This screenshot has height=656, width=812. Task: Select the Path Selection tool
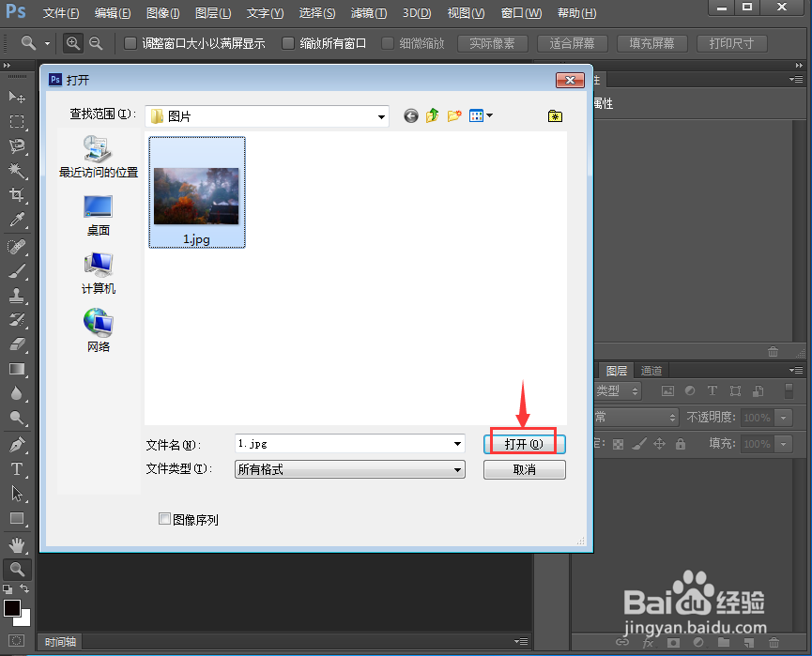pos(17,494)
